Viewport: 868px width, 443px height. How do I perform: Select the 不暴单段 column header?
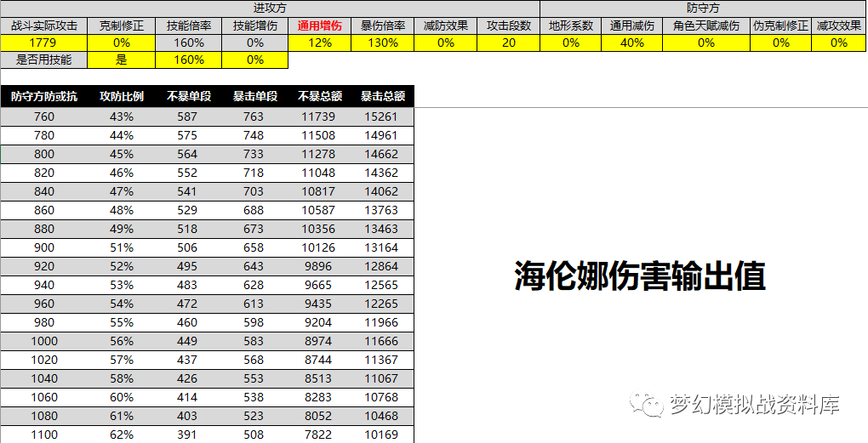tap(189, 96)
